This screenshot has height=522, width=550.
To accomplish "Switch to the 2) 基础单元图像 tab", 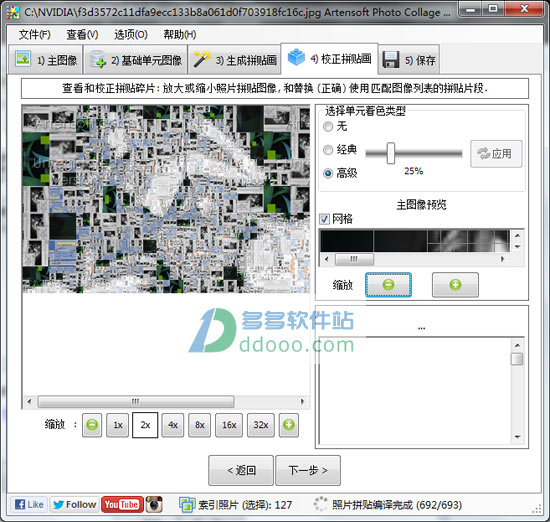I will tap(135, 60).
